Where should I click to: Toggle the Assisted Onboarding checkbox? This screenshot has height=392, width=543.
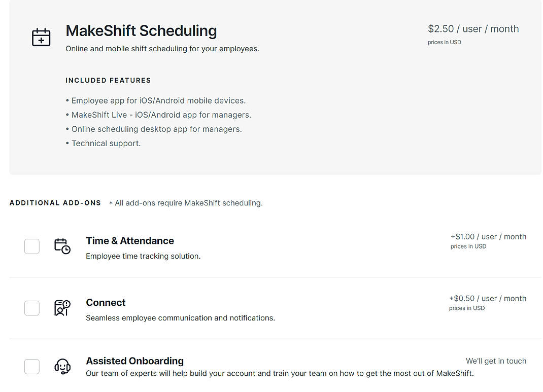pos(31,366)
